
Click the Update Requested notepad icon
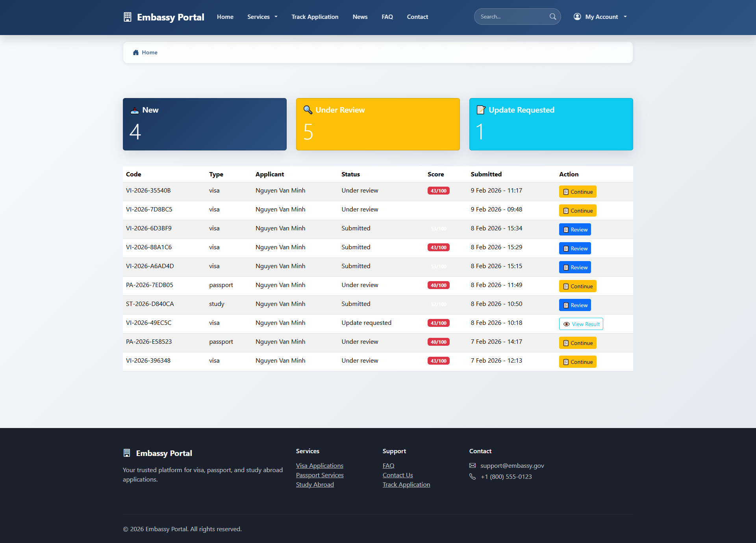point(481,110)
